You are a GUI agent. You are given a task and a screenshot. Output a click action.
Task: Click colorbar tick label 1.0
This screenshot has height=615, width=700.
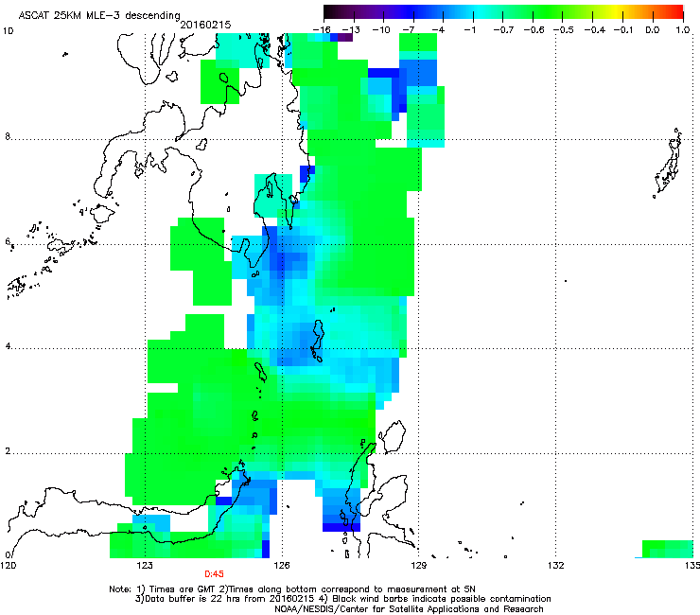pos(683,30)
